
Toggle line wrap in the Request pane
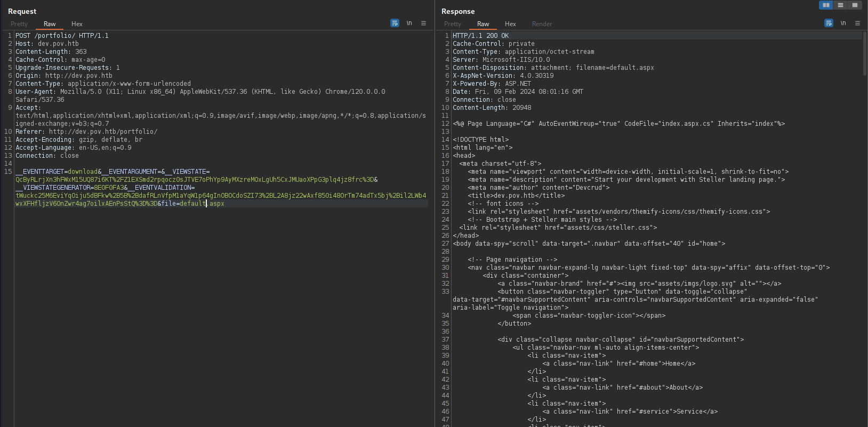395,23
